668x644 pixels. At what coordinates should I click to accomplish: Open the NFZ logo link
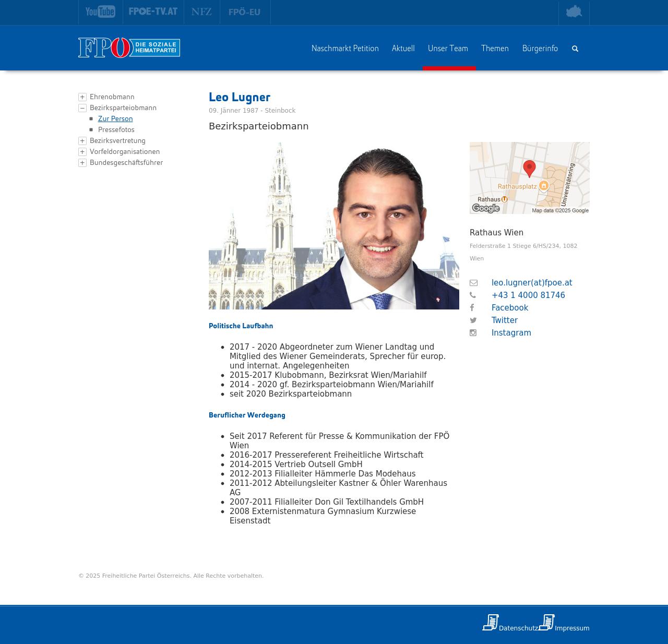tap(201, 11)
